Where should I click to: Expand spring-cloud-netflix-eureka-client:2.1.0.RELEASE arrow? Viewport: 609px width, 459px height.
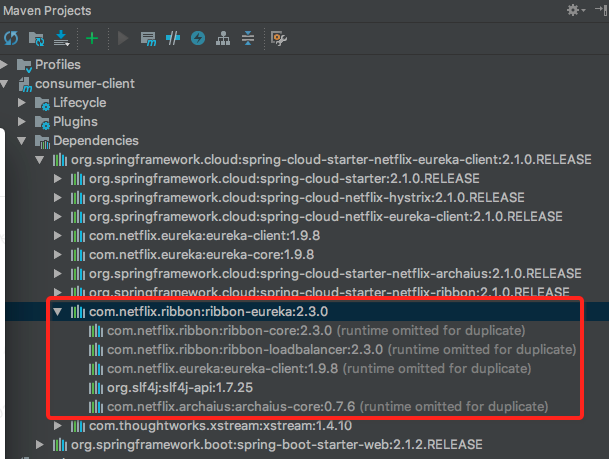tap(58, 217)
